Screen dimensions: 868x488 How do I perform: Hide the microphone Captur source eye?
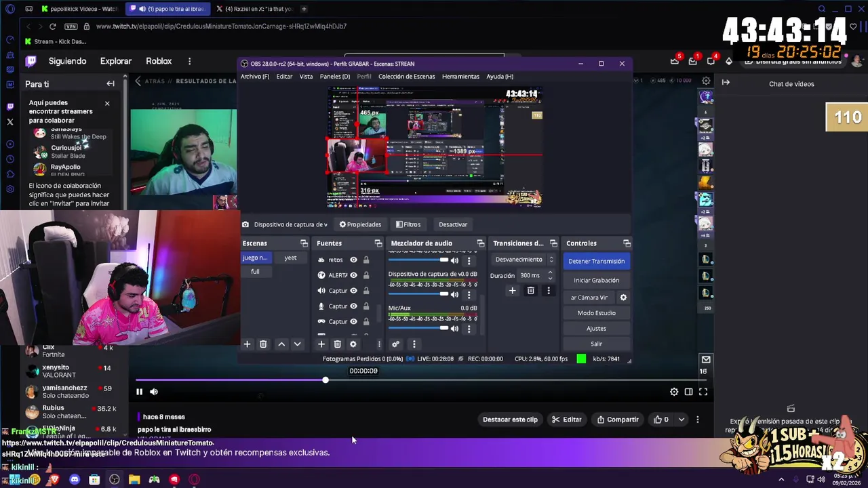pos(353,306)
